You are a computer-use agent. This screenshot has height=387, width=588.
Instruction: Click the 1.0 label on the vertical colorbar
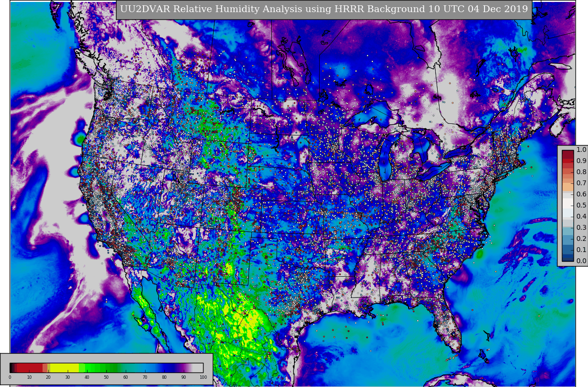(581, 150)
